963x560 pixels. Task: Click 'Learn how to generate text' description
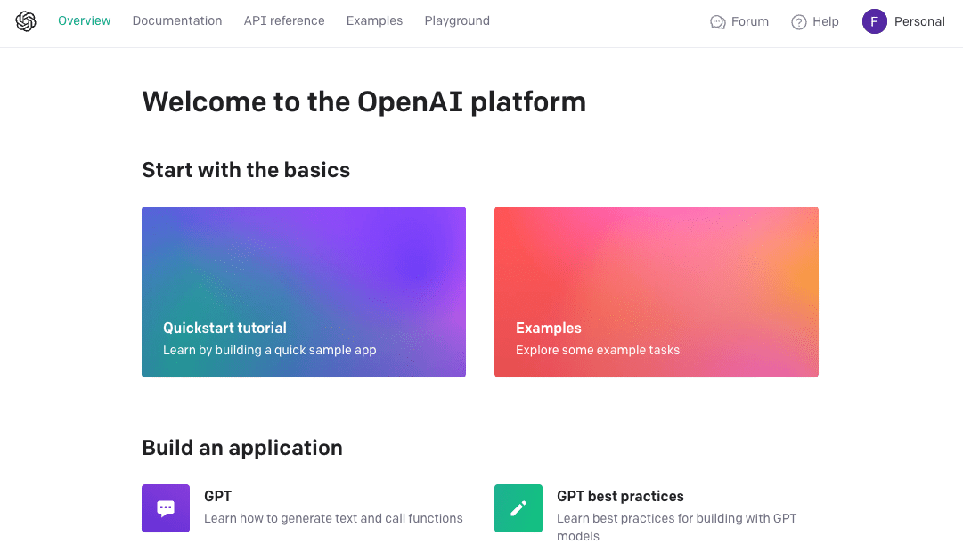pyautogui.click(x=333, y=518)
